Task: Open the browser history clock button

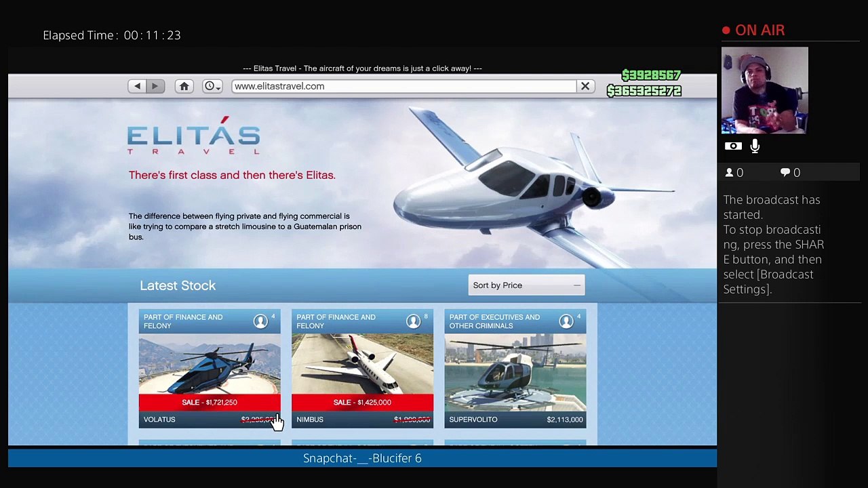Action: pos(212,86)
